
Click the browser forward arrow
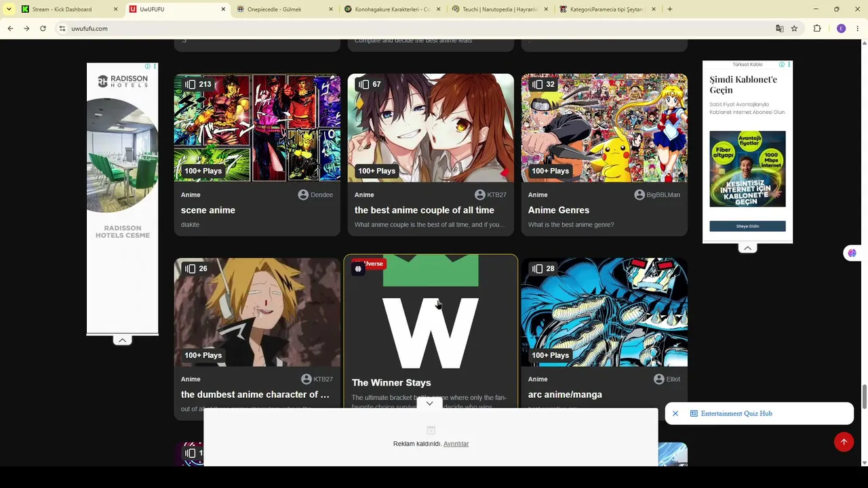pos(26,28)
